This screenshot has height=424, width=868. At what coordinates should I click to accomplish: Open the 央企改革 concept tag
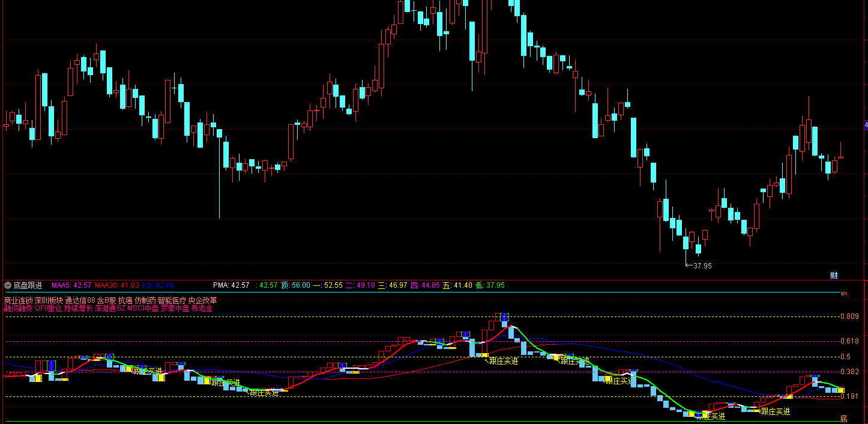pos(202,300)
